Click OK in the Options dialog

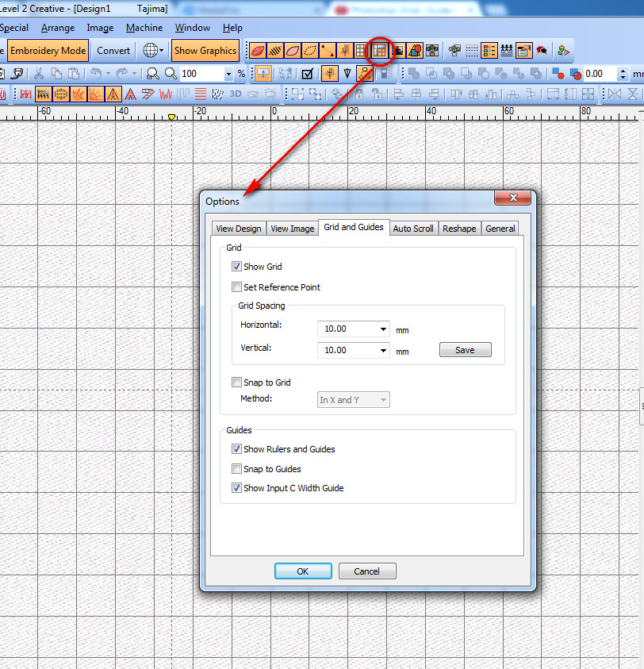[303, 571]
